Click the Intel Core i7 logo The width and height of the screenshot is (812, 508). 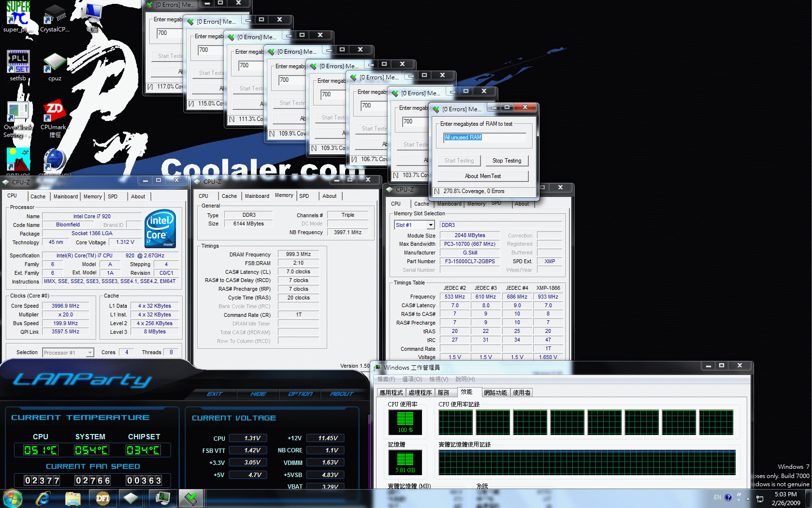160,228
